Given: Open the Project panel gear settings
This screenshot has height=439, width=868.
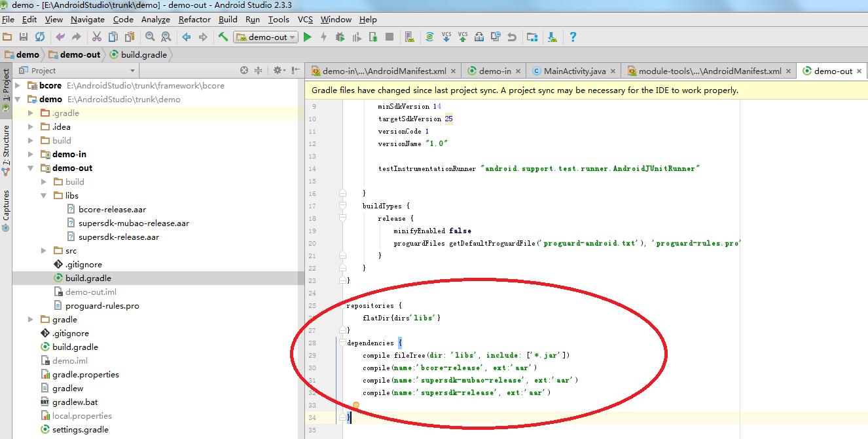Looking at the screenshot, I should coord(278,70).
